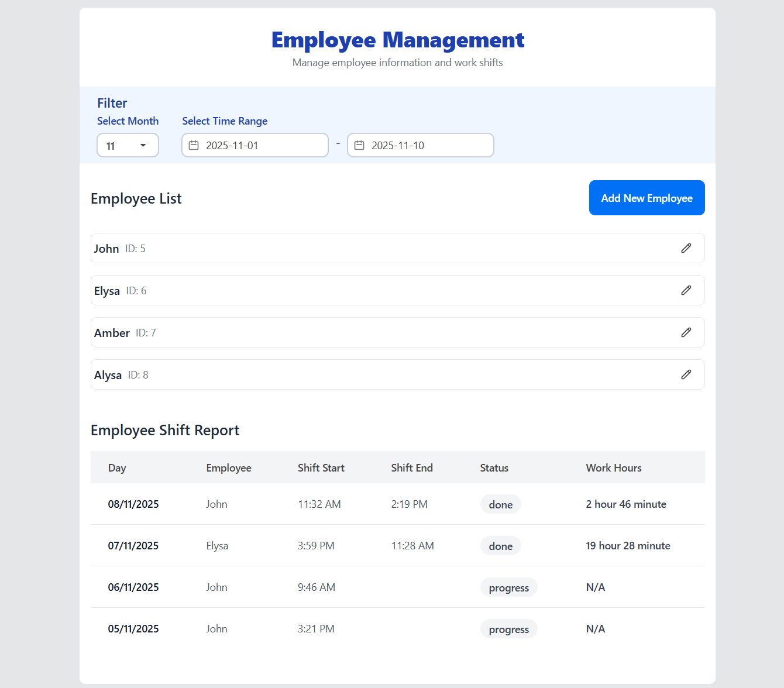Screen dimensions: 784x688
Task: Click the Day column header
Action: pyautogui.click(x=117, y=467)
